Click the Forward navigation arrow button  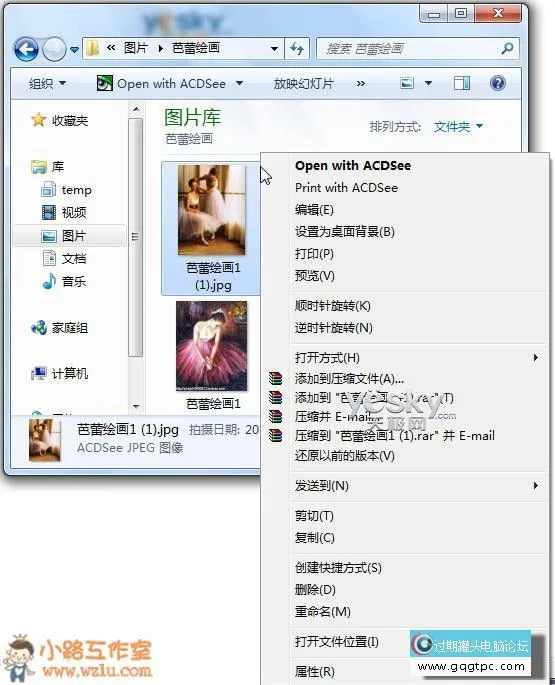click(55, 49)
